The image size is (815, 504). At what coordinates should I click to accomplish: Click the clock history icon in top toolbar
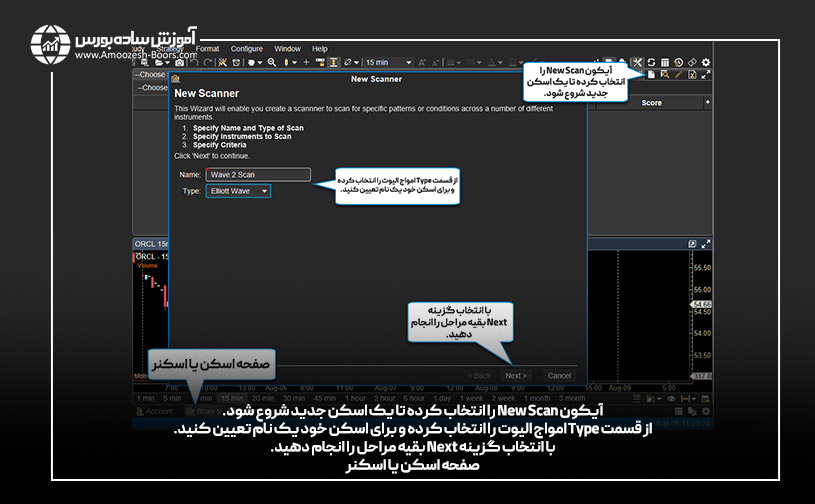tap(678, 62)
